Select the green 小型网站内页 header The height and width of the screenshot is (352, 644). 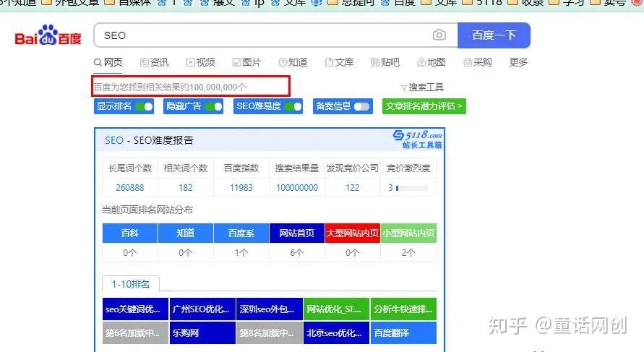(408, 233)
